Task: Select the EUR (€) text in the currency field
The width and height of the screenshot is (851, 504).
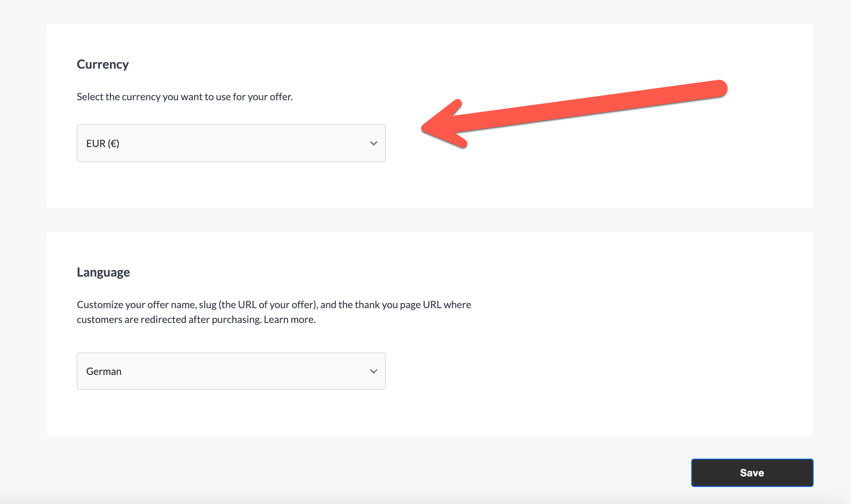Action: [x=103, y=144]
